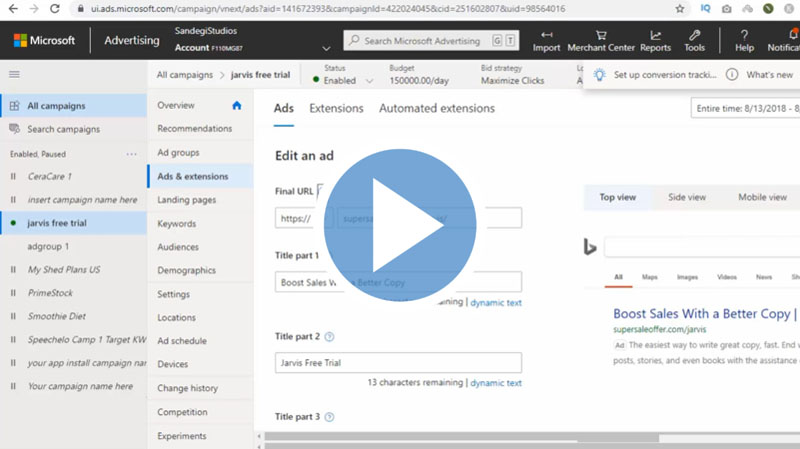Expand the account selector chevron

[x=327, y=48]
